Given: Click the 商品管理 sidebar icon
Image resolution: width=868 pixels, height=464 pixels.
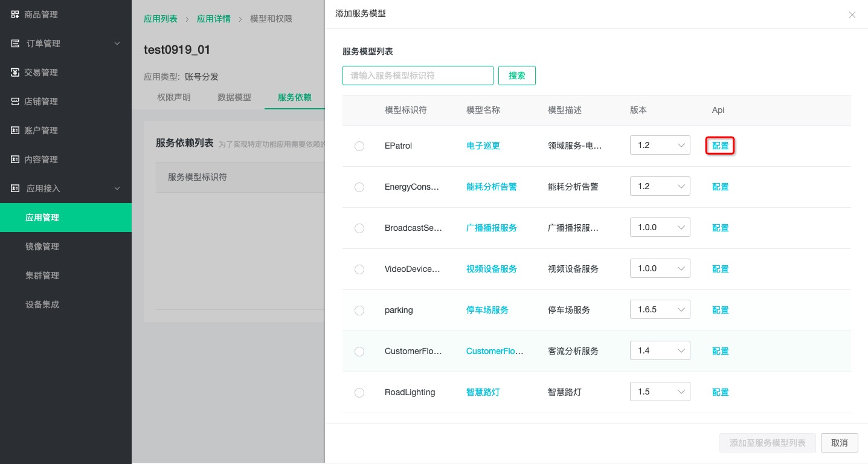Looking at the screenshot, I should 15,14.
